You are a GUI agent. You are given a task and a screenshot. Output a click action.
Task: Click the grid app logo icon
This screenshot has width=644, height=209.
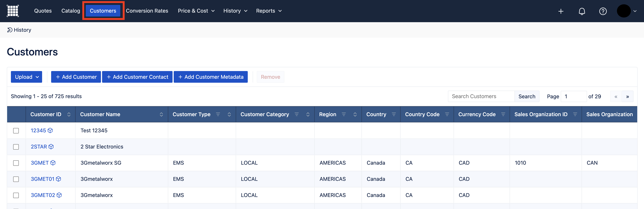click(x=13, y=11)
